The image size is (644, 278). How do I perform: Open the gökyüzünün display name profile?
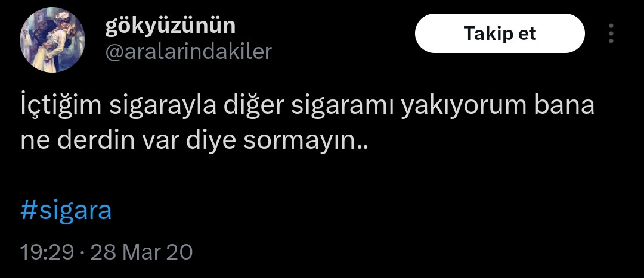[171, 26]
